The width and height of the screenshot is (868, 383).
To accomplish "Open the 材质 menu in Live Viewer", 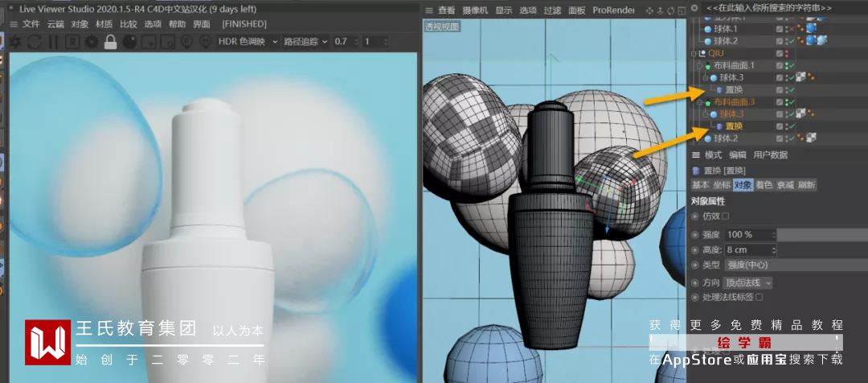I will coord(104,24).
